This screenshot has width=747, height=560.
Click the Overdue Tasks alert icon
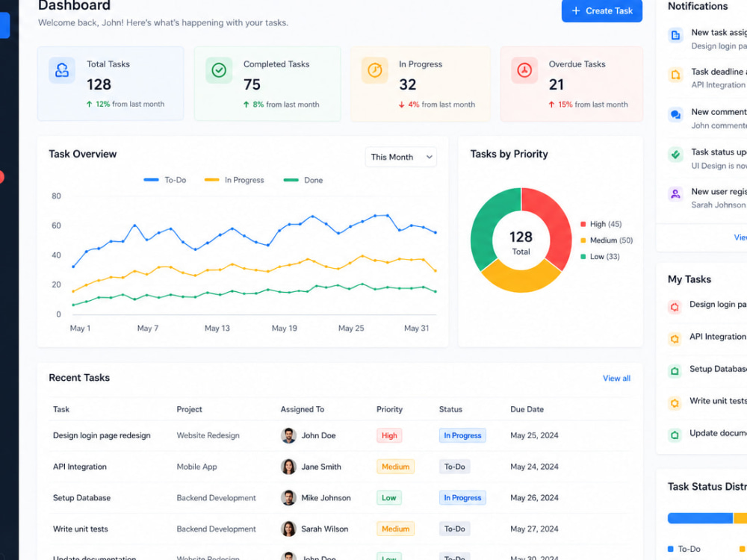(524, 70)
